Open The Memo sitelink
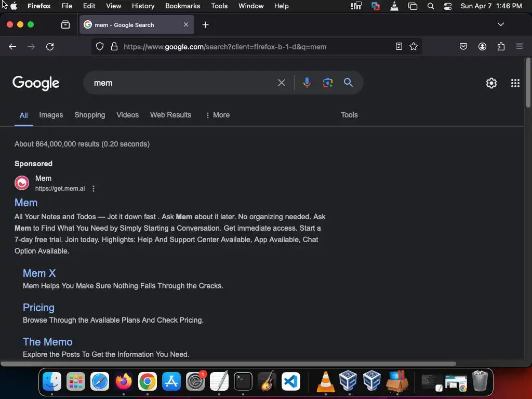532x399 pixels. [x=47, y=342]
